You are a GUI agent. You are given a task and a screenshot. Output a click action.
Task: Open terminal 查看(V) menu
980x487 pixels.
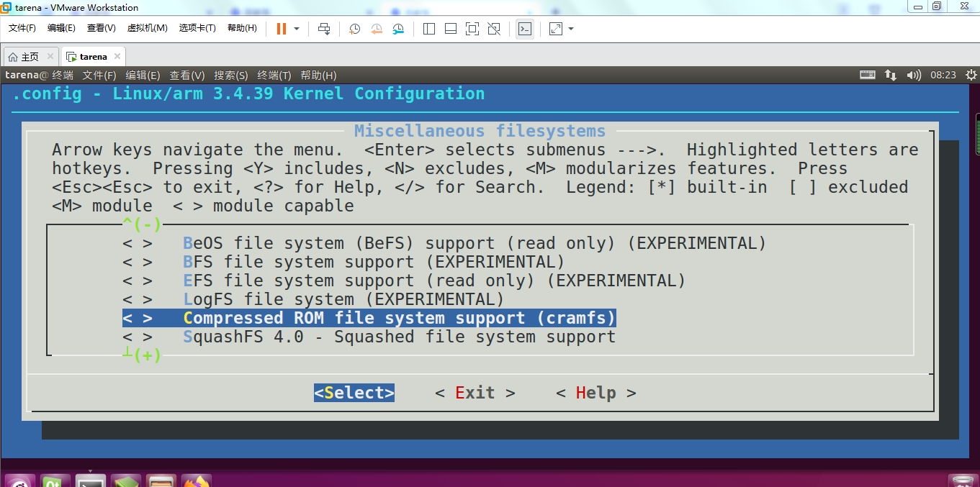(x=187, y=75)
